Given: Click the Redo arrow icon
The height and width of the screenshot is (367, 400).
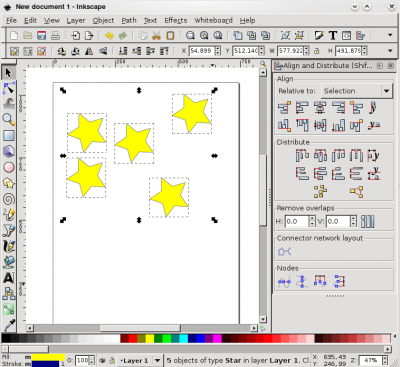Looking at the screenshot, I should pyautogui.click(x=123, y=35).
